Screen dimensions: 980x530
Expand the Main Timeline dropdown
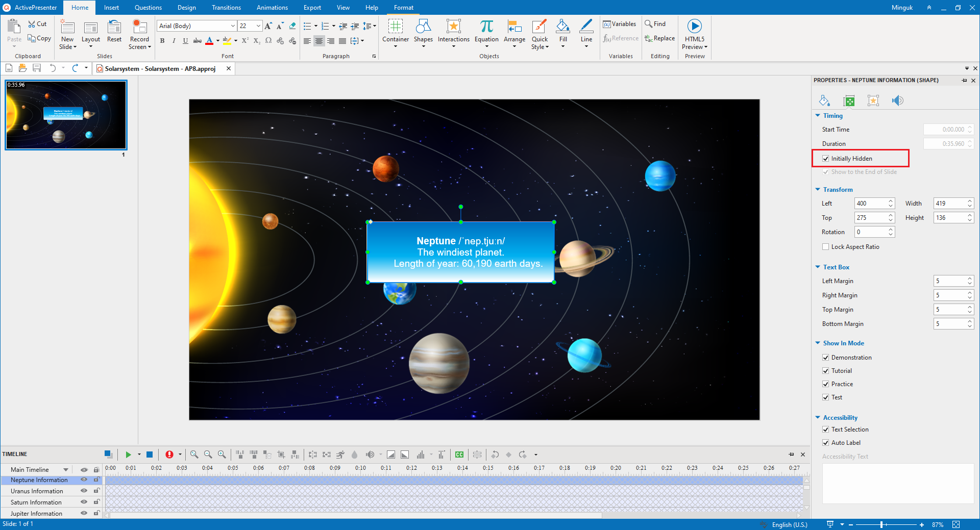coord(66,470)
